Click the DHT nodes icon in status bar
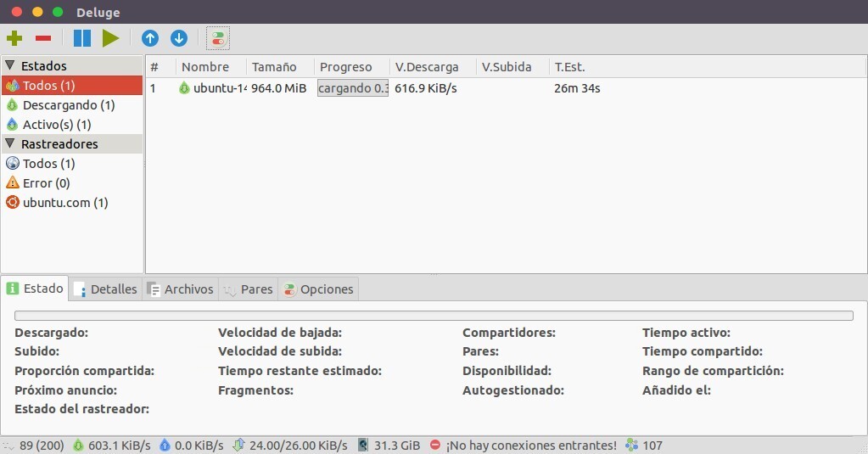Viewport: 868px width, 454px height. coord(631,445)
